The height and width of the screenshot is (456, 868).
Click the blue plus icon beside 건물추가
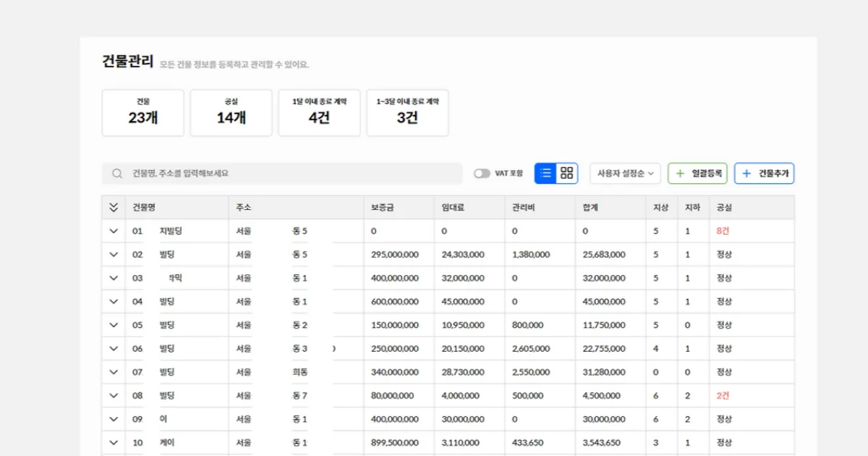746,173
